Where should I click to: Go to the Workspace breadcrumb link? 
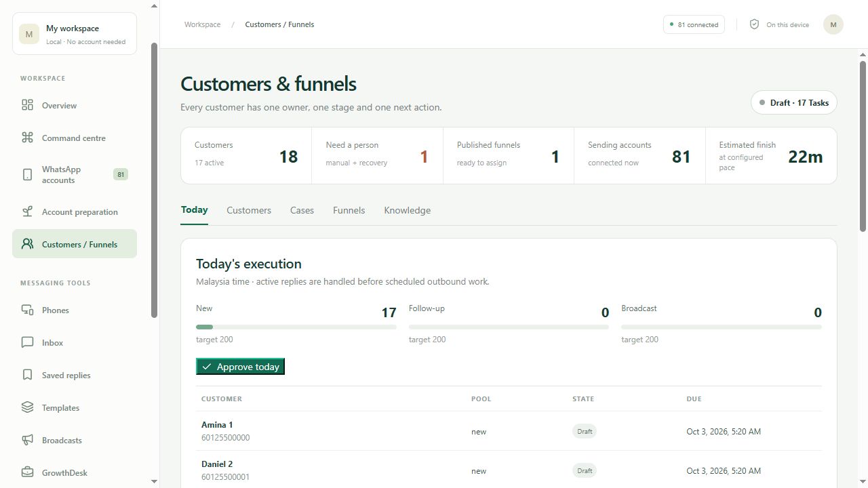click(x=202, y=24)
